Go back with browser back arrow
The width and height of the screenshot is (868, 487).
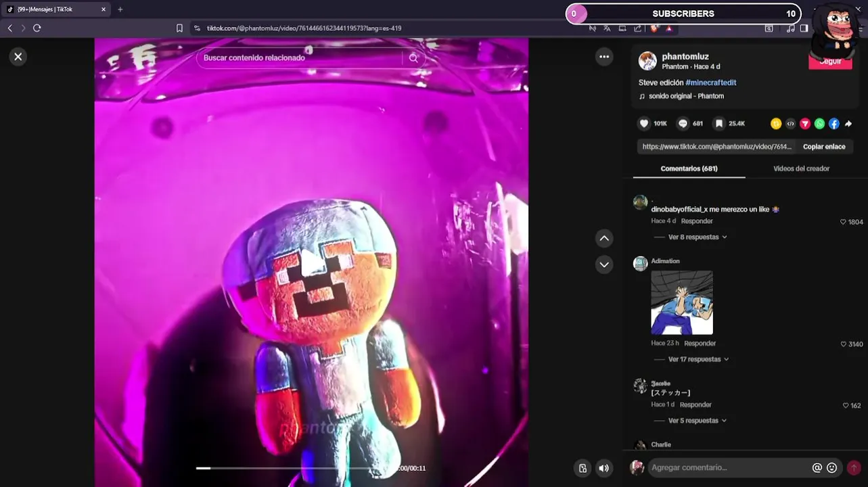click(x=9, y=28)
